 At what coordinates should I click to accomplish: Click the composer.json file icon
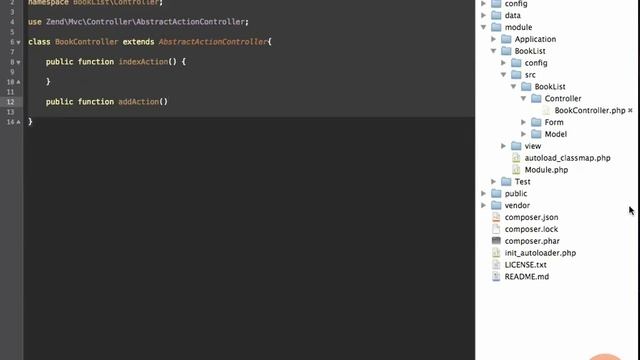click(496, 217)
